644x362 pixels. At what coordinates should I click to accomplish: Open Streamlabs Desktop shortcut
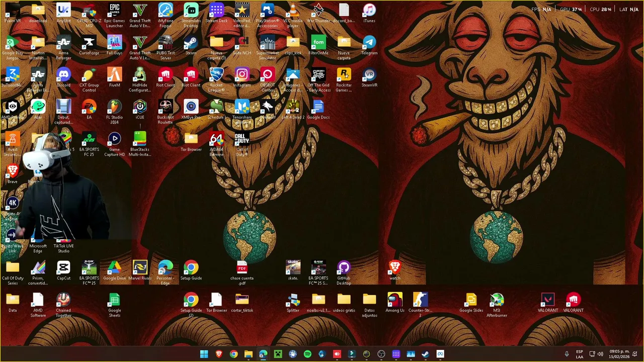coord(191,15)
